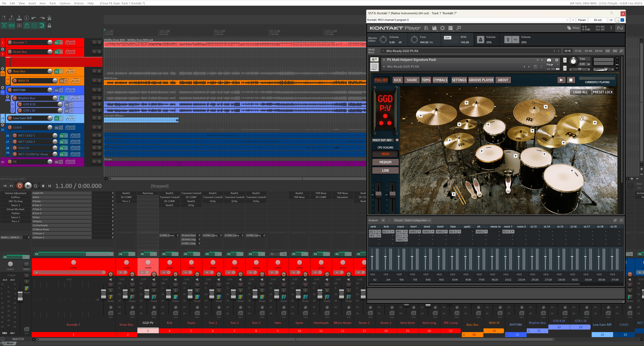Toggle FX bypass on Kontakt 7 track
Viewport: 644px width, 346px height.
61,42
